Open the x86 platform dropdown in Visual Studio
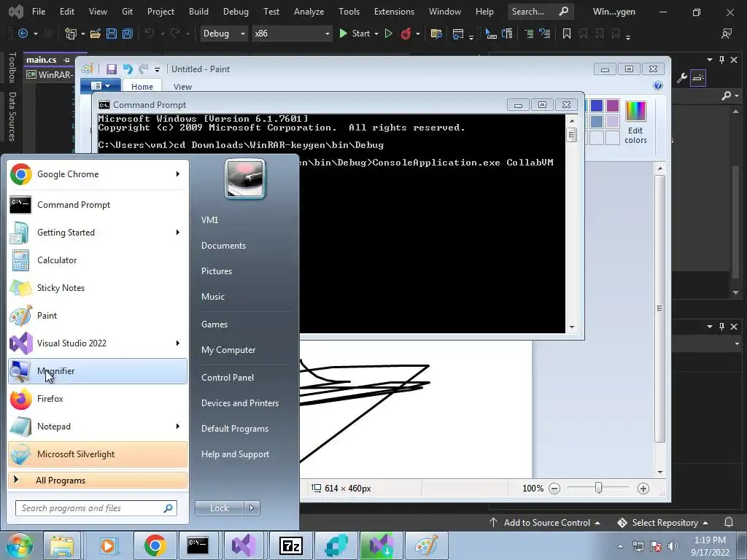 292,34
